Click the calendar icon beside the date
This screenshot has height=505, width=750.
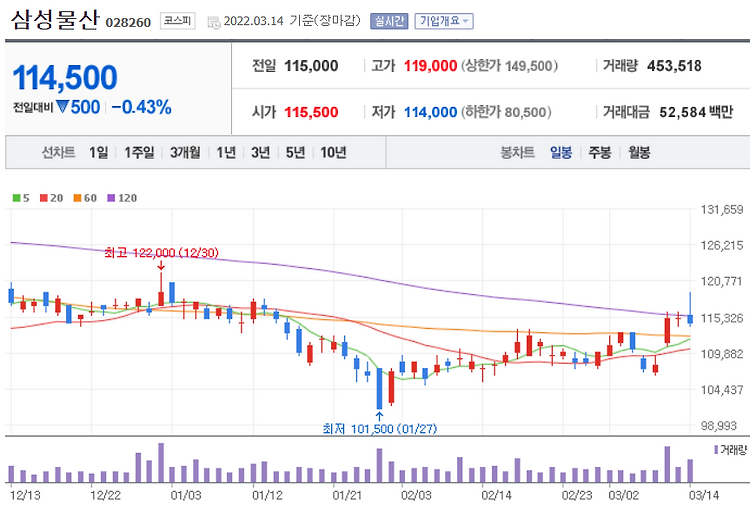(213, 22)
